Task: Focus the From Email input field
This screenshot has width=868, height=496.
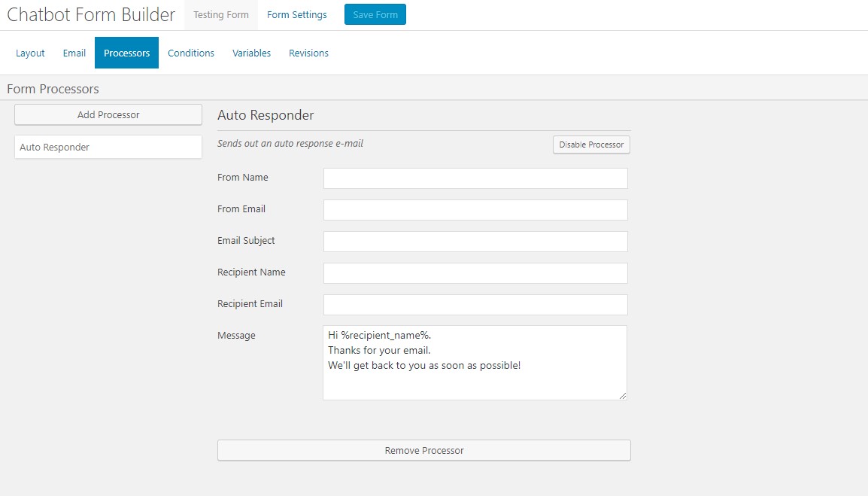Action: tap(475, 210)
